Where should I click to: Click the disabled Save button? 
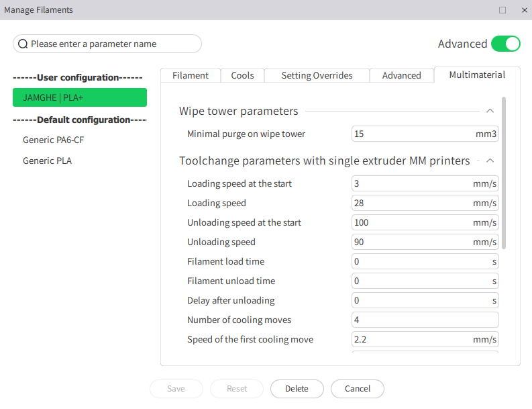pyautogui.click(x=176, y=389)
